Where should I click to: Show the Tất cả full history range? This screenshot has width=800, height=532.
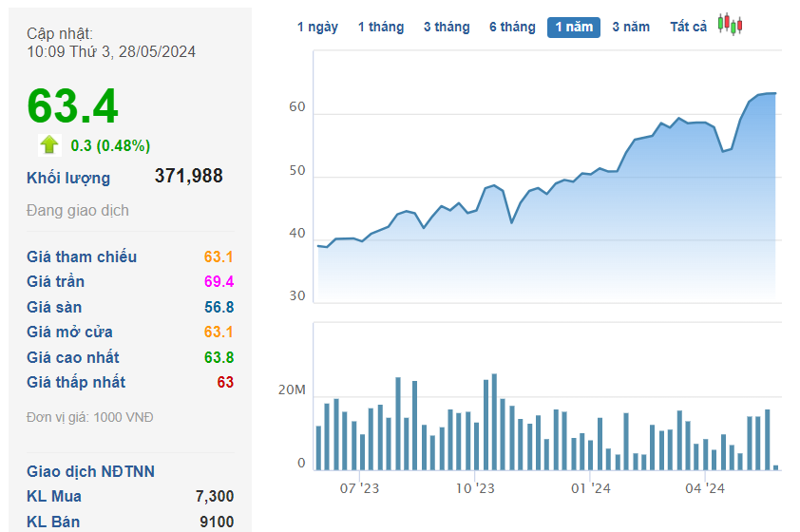688,27
